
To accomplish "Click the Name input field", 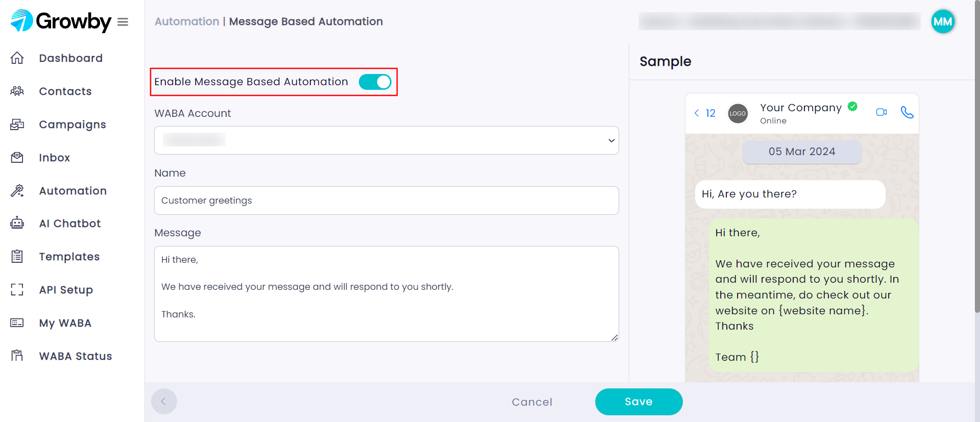I will point(386,201).
